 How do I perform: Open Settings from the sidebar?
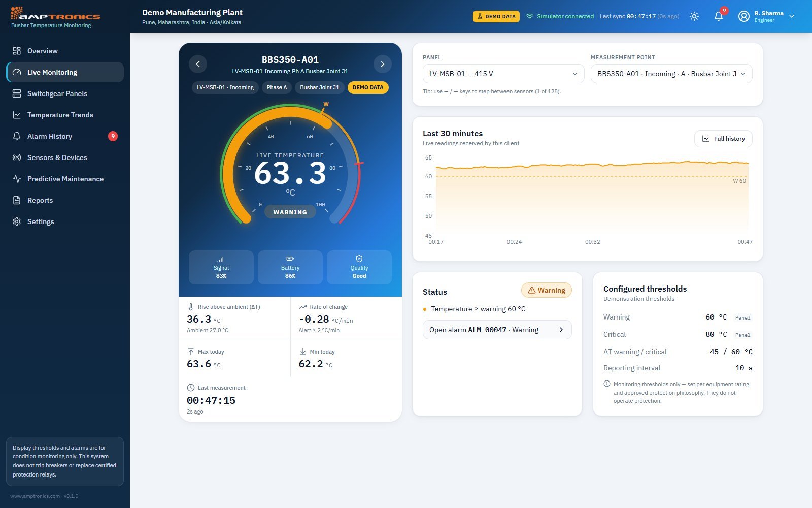point(65,221)
